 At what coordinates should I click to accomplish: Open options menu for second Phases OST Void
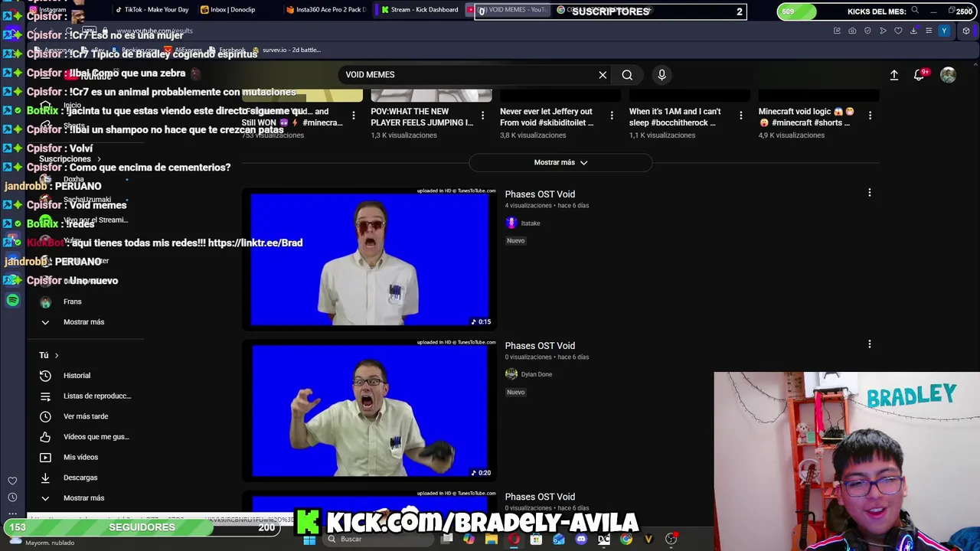coord(869,344)
